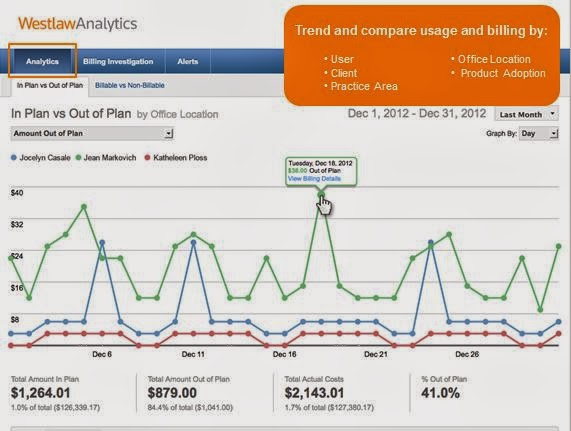Click Total Actual Costs value $2,143.01

[314, 393]
